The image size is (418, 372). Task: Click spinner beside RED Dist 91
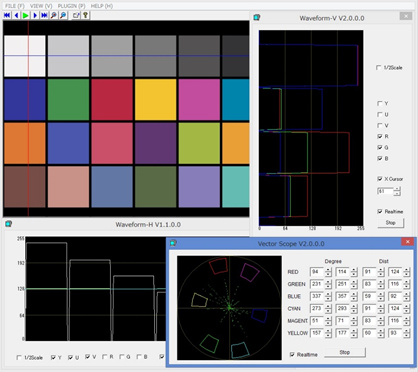[x=381, y=272]
